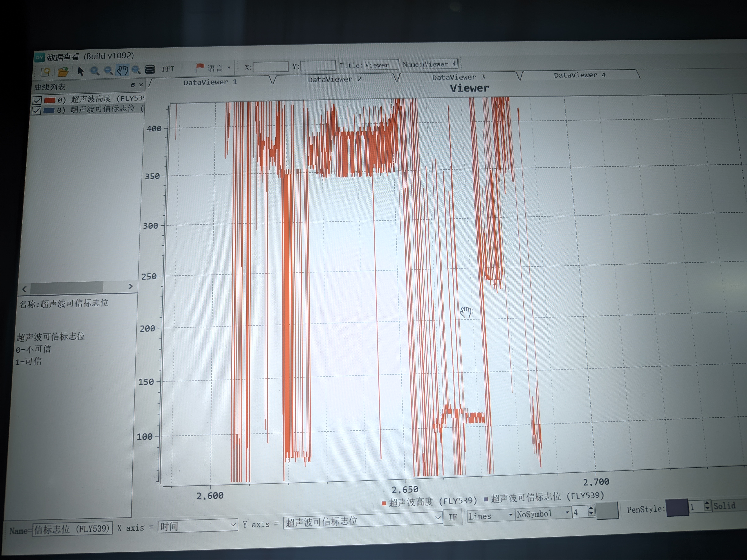Viewport: 747px width, 560px height.
Task: Select the arrow pointer tool
Action: (80, 71)
